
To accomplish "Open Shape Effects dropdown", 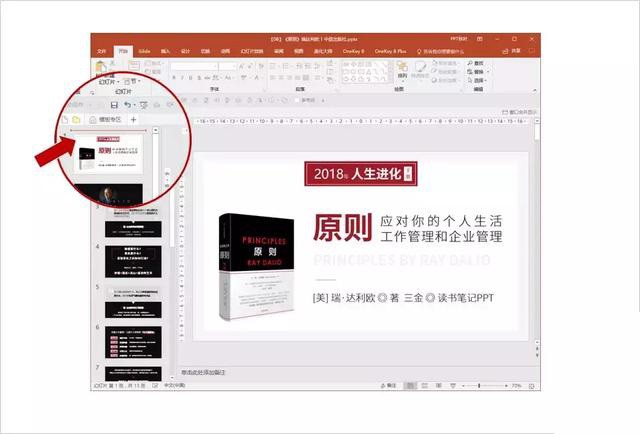I will [445, 80].
